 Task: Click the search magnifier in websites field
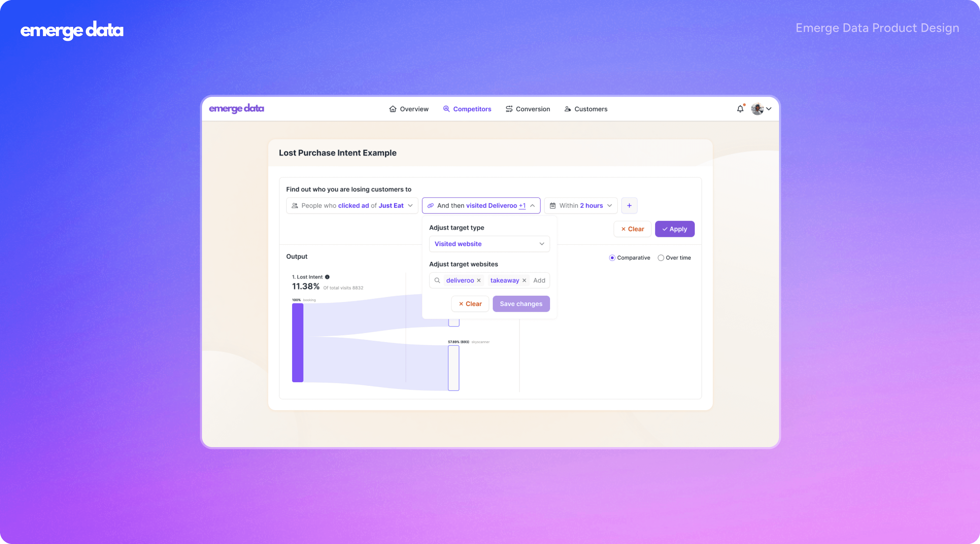437,280
